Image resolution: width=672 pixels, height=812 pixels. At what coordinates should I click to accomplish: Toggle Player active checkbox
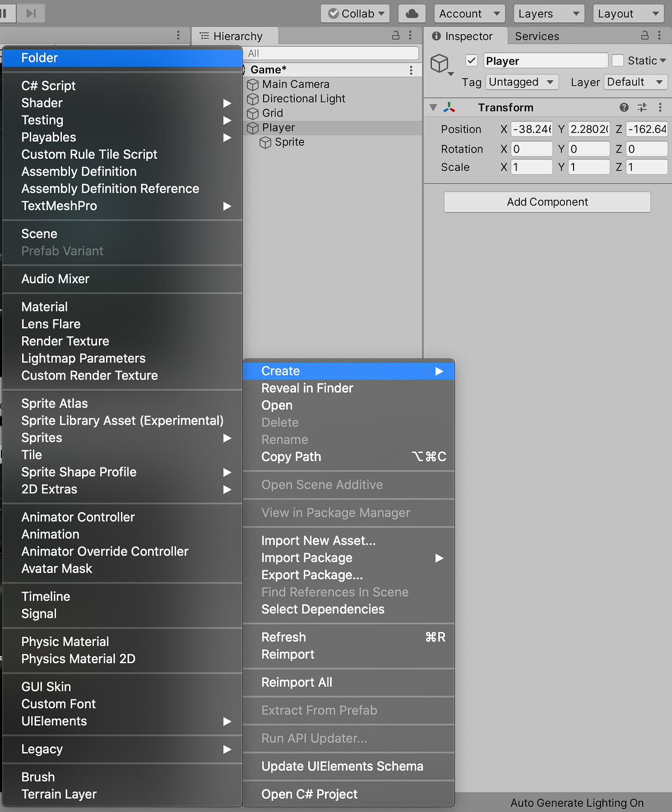point(471,60)
